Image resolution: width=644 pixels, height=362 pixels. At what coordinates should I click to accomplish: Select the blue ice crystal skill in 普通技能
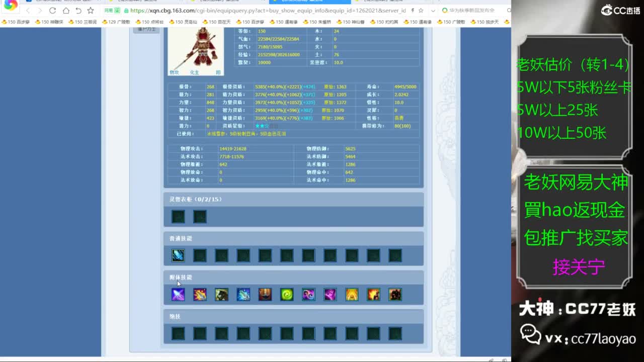[x=178, y=255]
